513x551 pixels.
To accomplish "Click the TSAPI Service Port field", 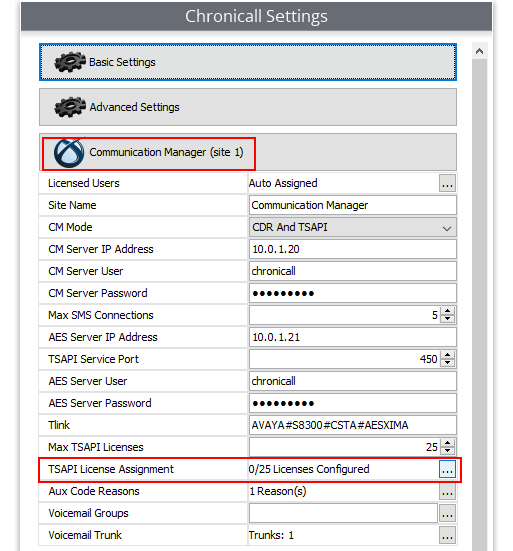I will click(345, 359).
